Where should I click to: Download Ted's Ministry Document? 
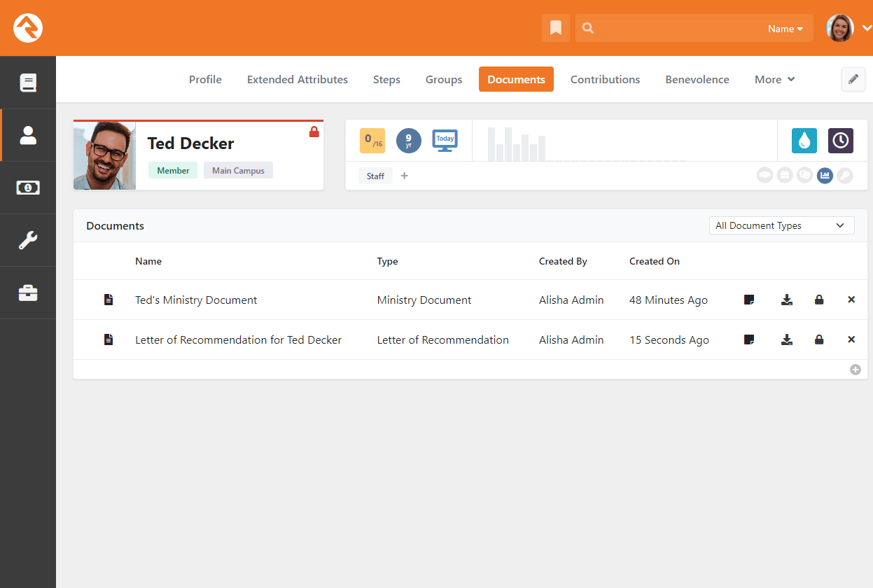click(x=787, y=300)
